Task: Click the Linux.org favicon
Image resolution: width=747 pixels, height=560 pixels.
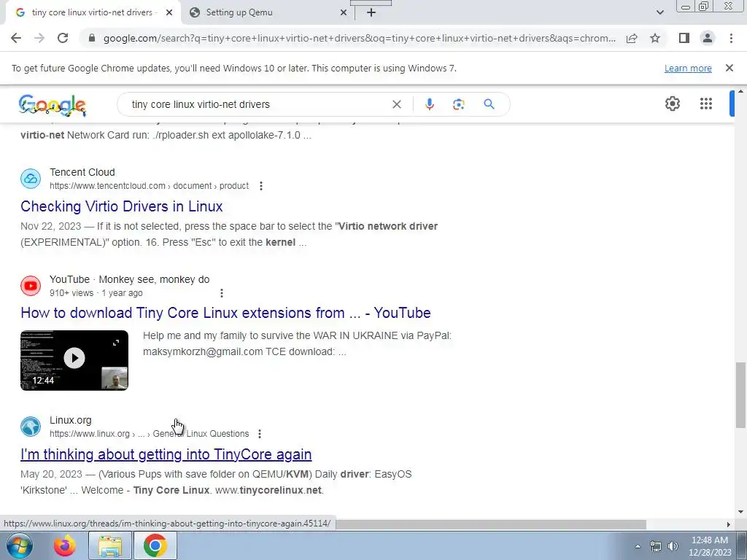Action: 31,427
